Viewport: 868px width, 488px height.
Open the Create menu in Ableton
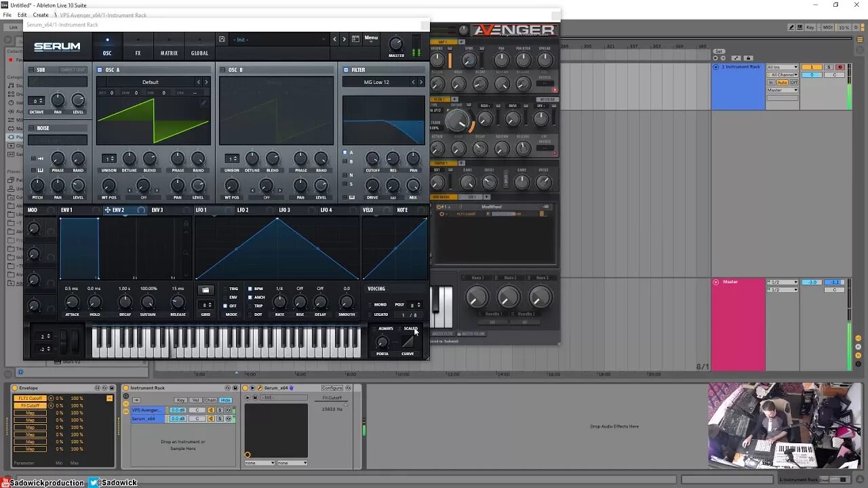pyautogui.click(x=41, y=14)
